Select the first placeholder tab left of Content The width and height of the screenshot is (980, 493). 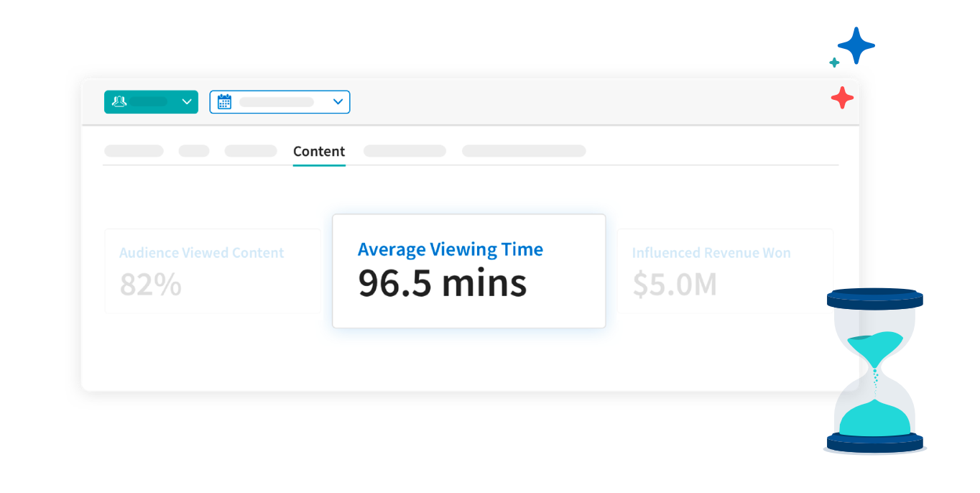(x=134, y=151)
